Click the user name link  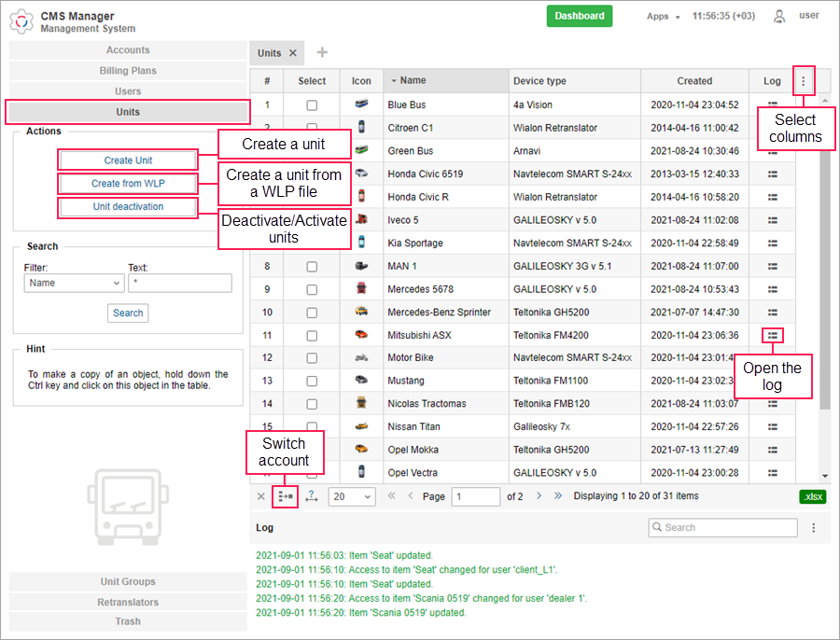point(809,15)
